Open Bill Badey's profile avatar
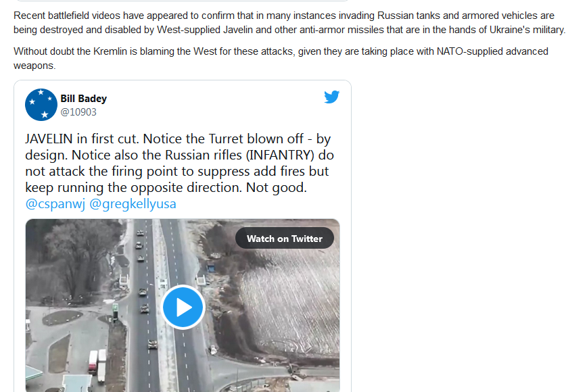Viewport: 566px width, 392px height. pyautogui.click(x=41, y=105)
